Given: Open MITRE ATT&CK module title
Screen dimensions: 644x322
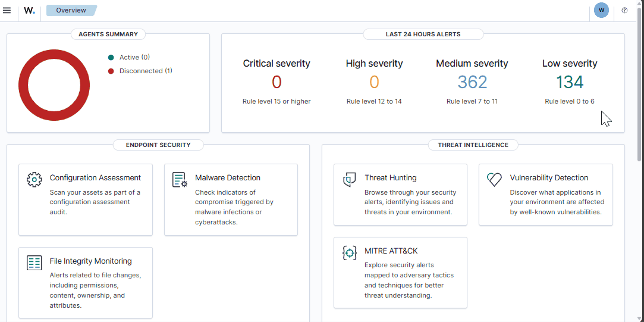Looking at the screenshot, I should (x=391, y=251).
